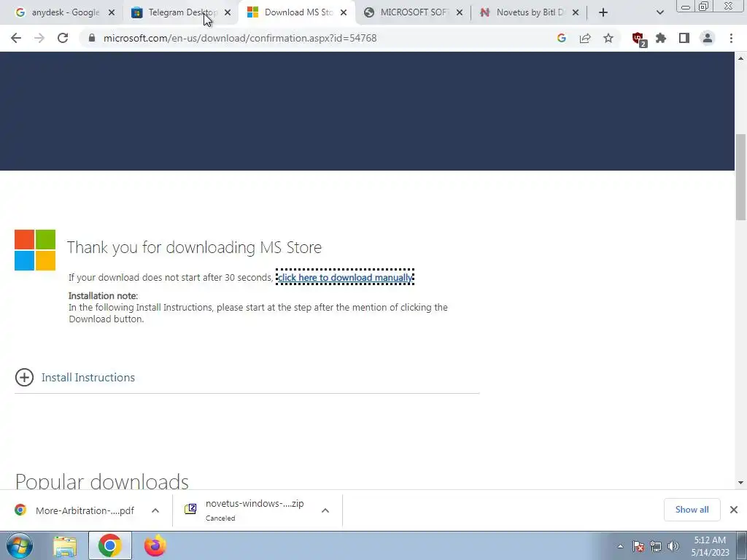Close the MICROSOFT SOFT tab
747x560 pixels.
point(460,13)
